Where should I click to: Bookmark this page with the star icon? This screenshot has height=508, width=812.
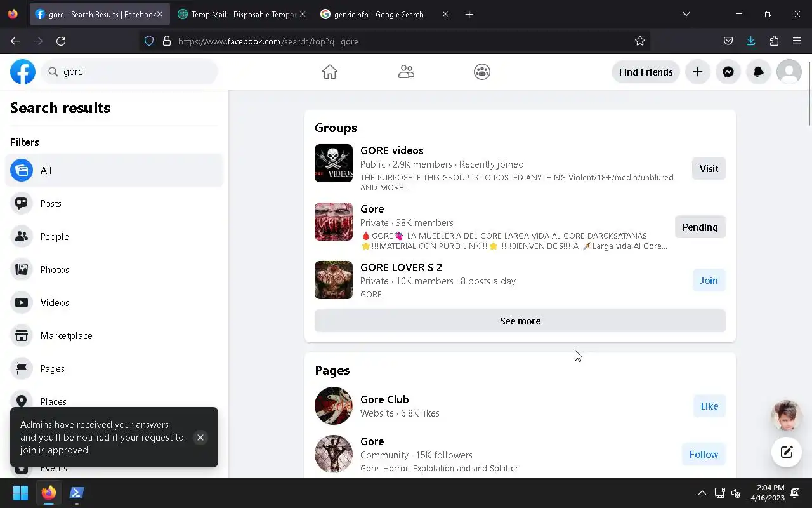tap(640, 41)
